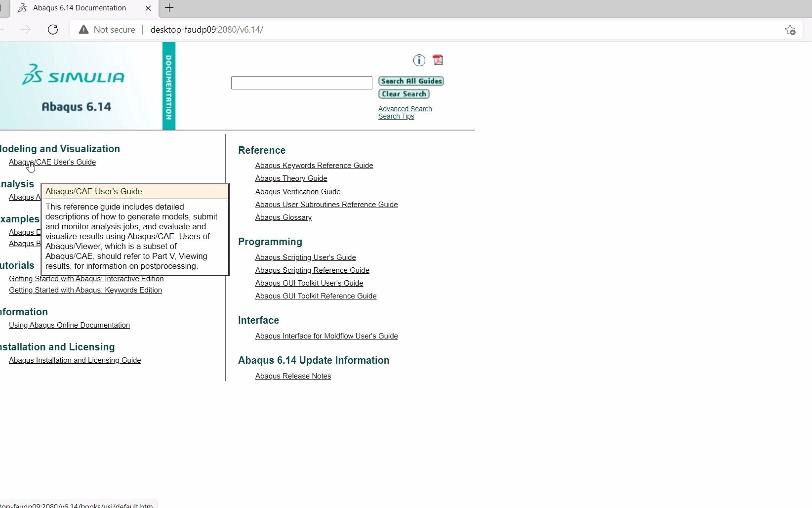Open Abaqus User Subroutines Reference Guide
Screen dimensions: 812x508
pyautogui.click(x=326, y=205)
